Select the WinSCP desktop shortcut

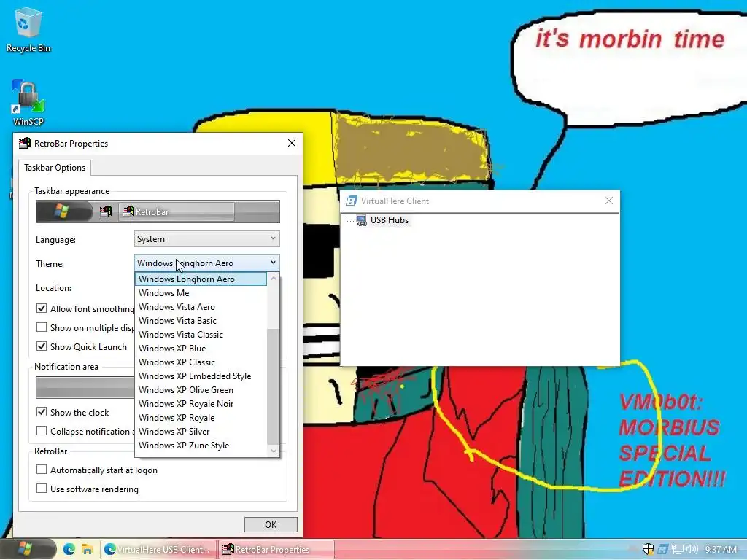(28, 103)
